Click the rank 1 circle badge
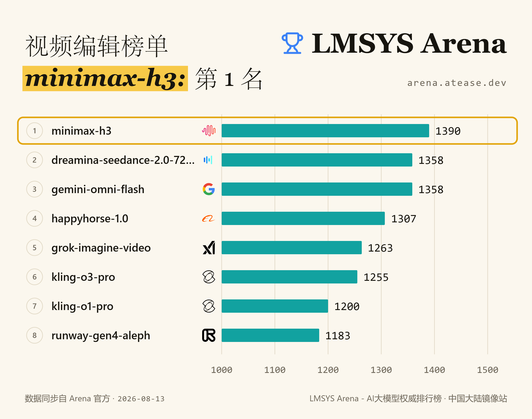 click(35, 131)
